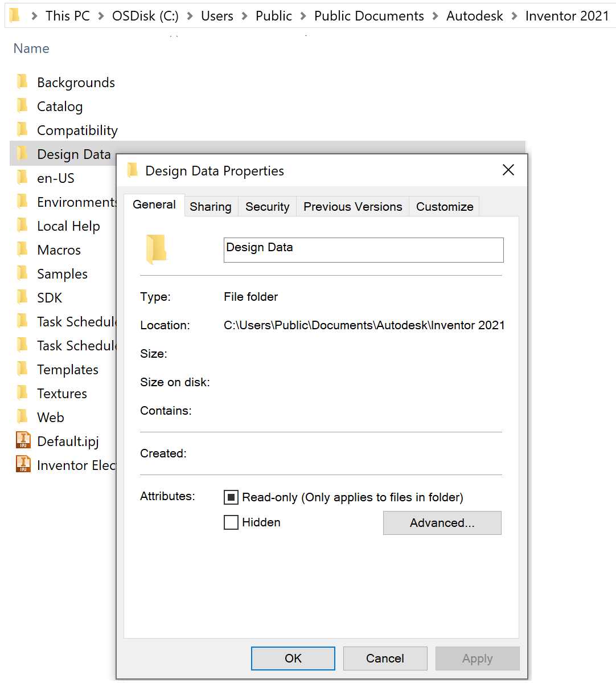Apply the property changes
The height and width of the screenshot is (683, 616).
[477, 658]
